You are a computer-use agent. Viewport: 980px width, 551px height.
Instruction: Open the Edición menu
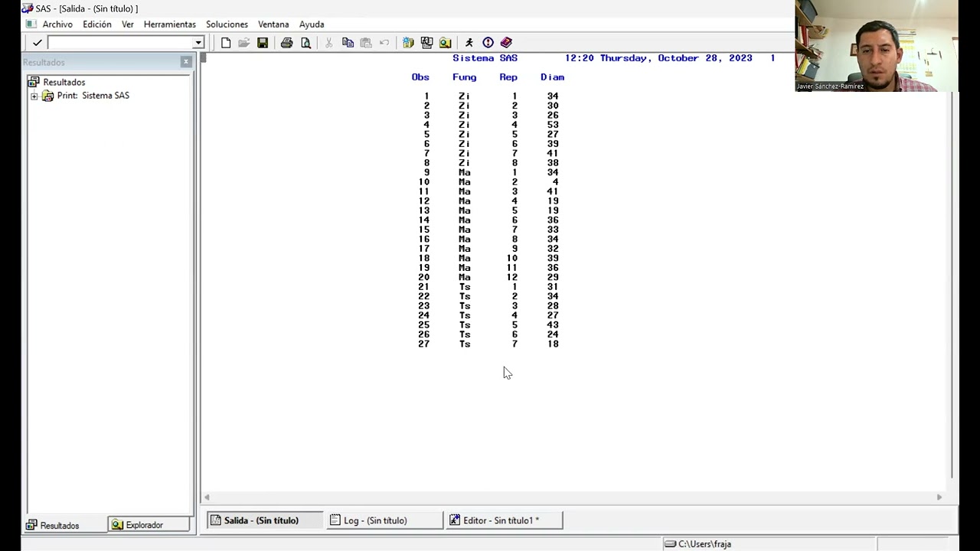(97, 24)
